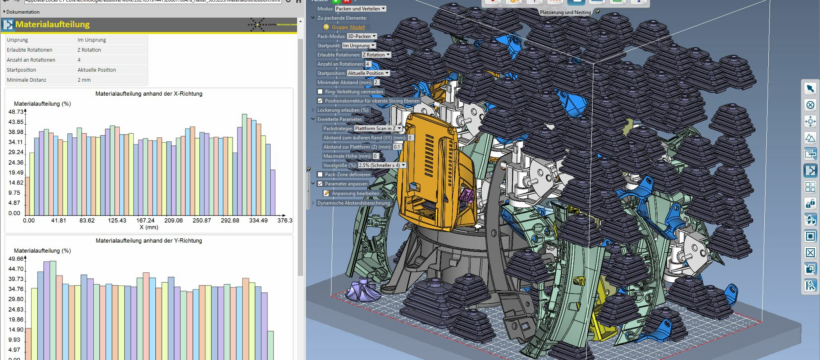
Task: Click the triangles mesh tool icon
Action: click(810, 138)
